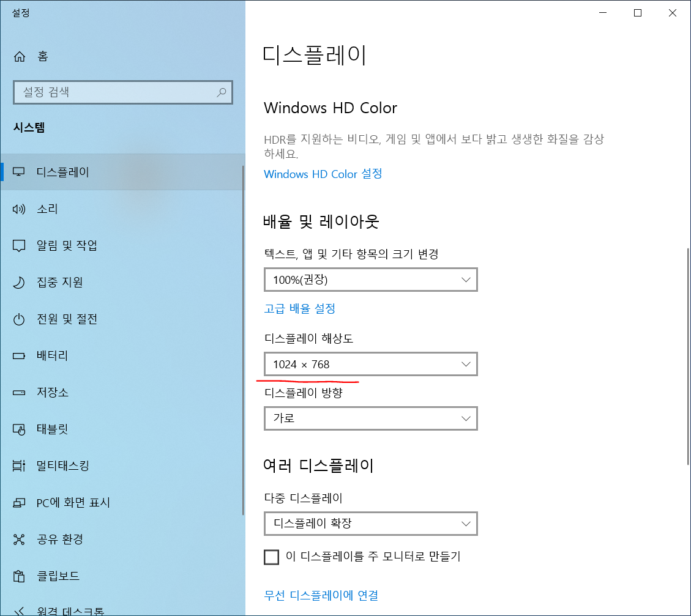
Task: Click the storage drive icon
Action: [x=18, y=392]
